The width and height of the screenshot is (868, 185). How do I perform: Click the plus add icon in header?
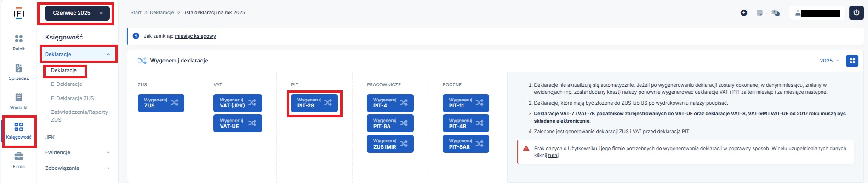[x=744, y=13]
